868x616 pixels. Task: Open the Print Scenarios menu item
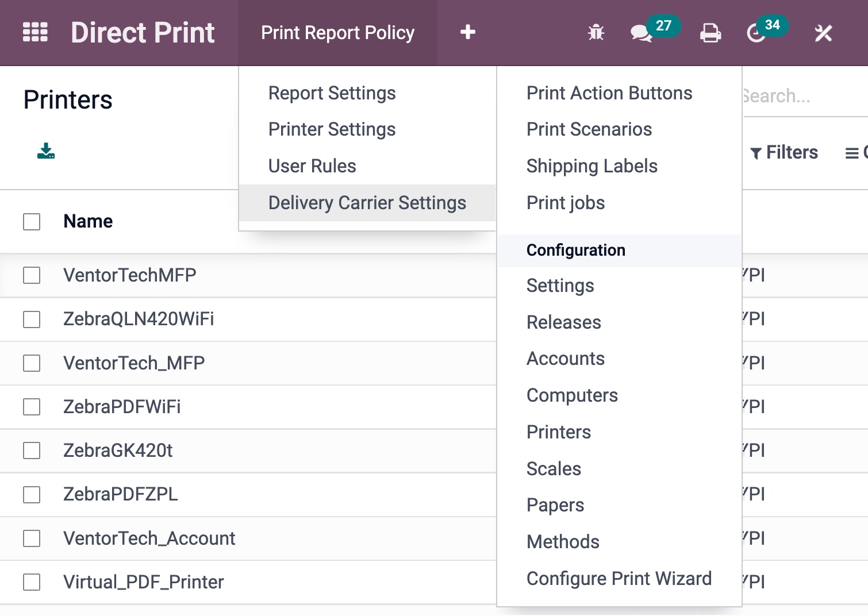click(x=589, y=129)
